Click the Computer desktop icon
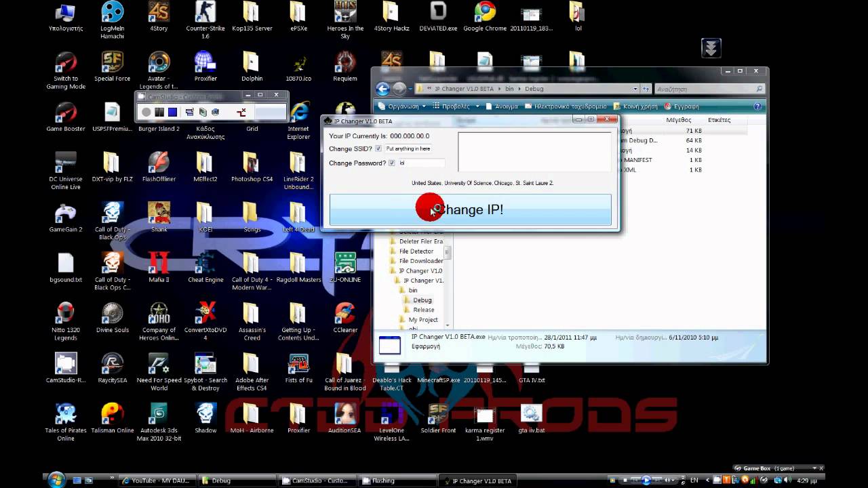The width and height of the screenshot is (868, 488). [x=66, y=17]
